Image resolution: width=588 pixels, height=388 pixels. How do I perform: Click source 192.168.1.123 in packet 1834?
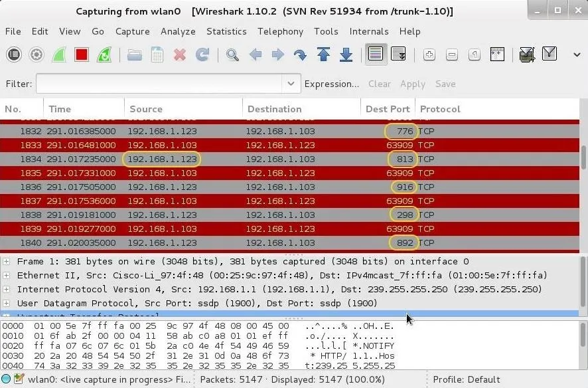162,159
